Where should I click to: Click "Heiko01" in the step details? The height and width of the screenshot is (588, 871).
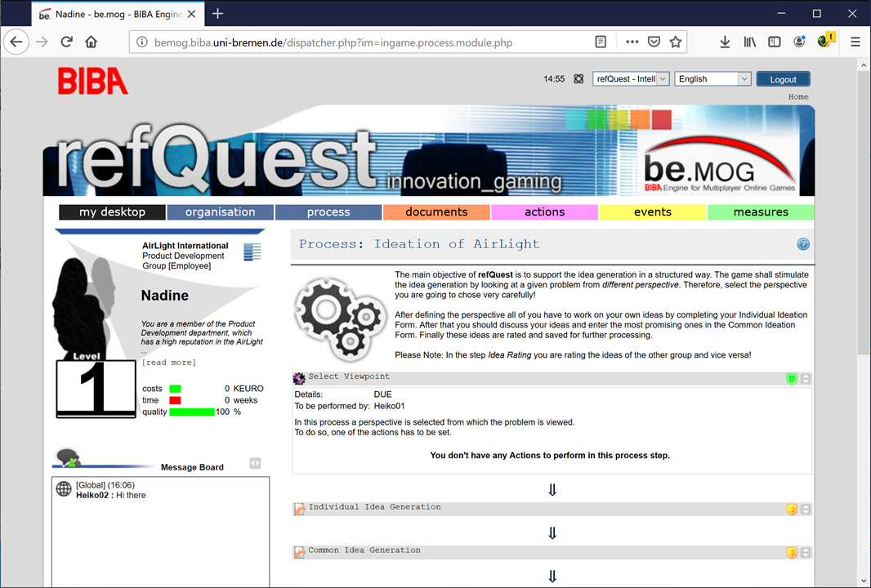[390, 406]
